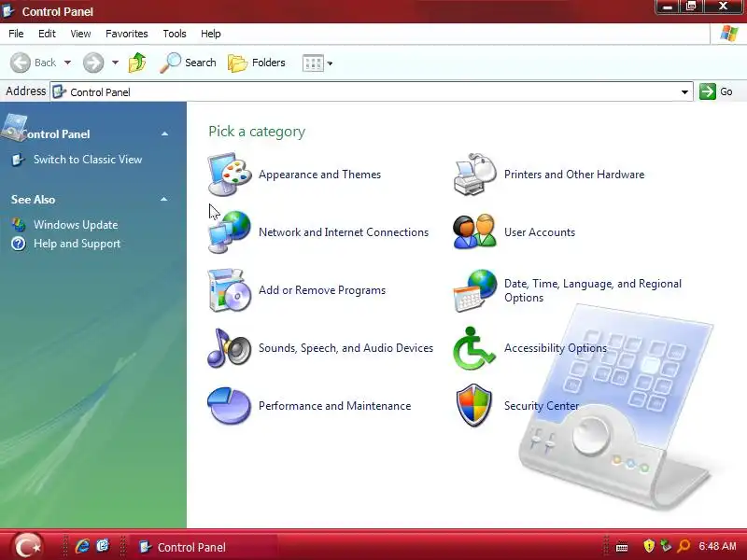Collapse the See Also sidebar section
Viewport: 747px width, 560px height.
164,199
